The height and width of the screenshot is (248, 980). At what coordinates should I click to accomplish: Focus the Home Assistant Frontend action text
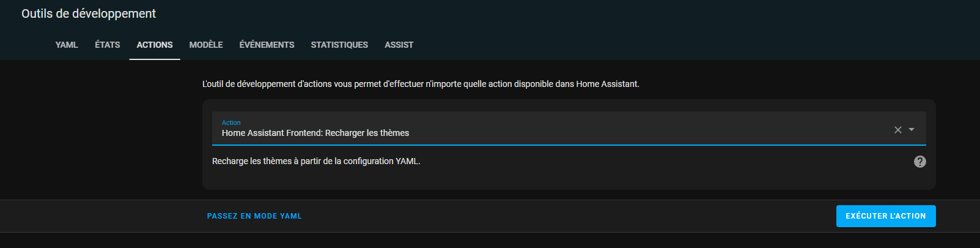(315, 133)
